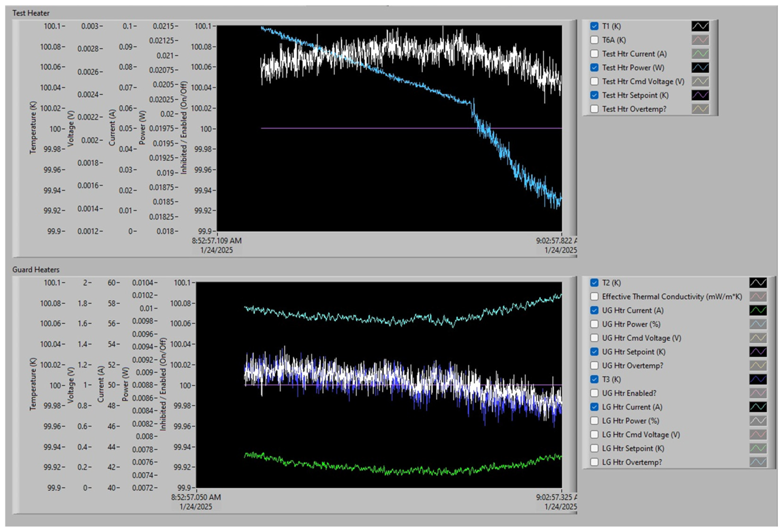Check the Test Htr Overtemp? box
Image resolution: width=782 pixels, height=532 pixels.
(594, 109)
